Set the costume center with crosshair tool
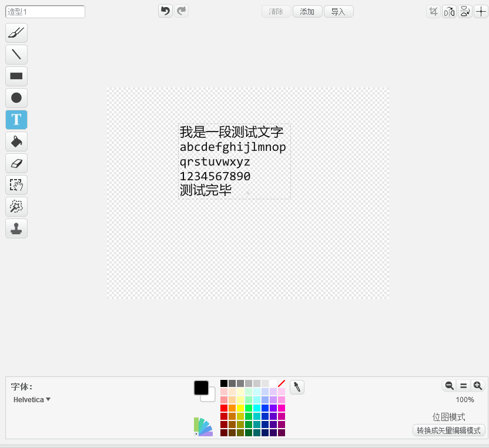 point(481,11)
